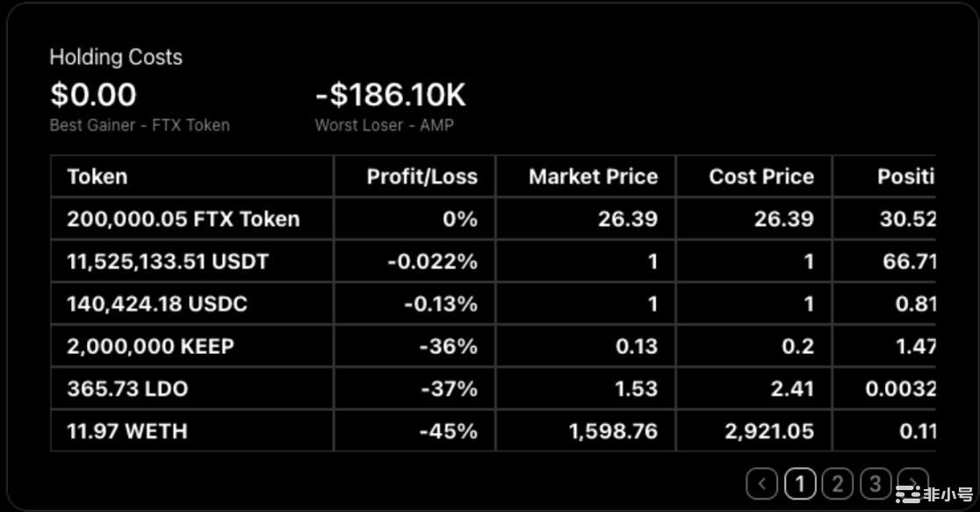This screenshot has width=980, height=512.
Task: Click the Market Price column header
Action: 593,177
